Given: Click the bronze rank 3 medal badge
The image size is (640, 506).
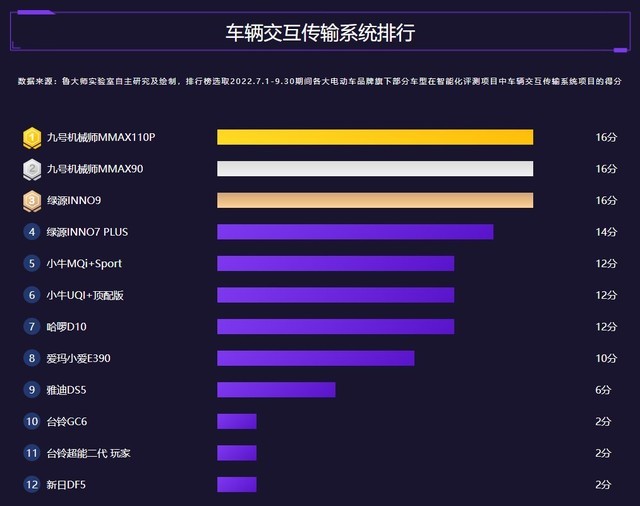Looking at the screenshot, I should click(31, 201).
